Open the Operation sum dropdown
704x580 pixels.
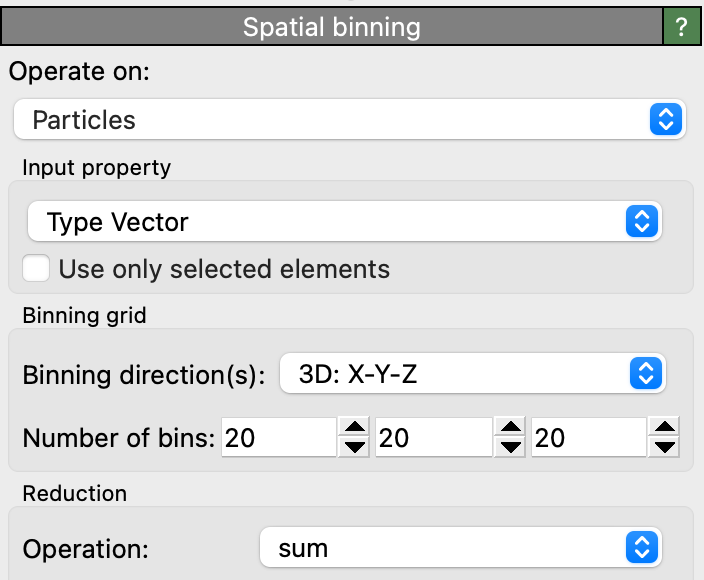coord(461,547)
